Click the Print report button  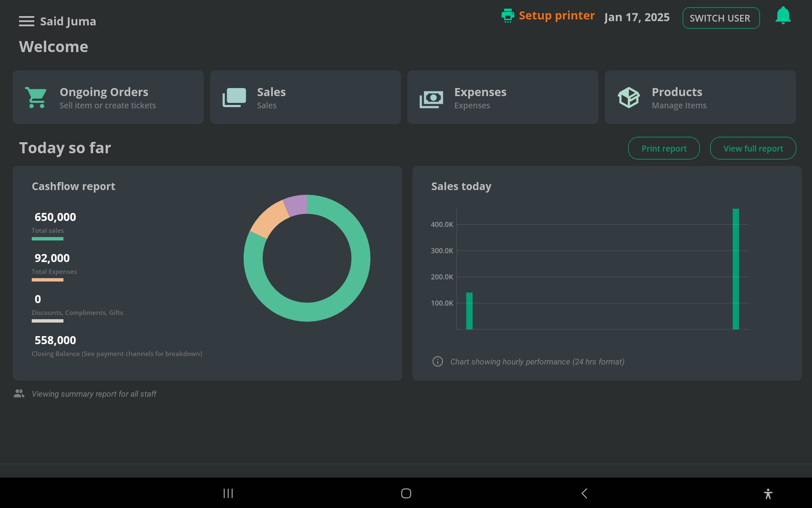pos(664,148)
